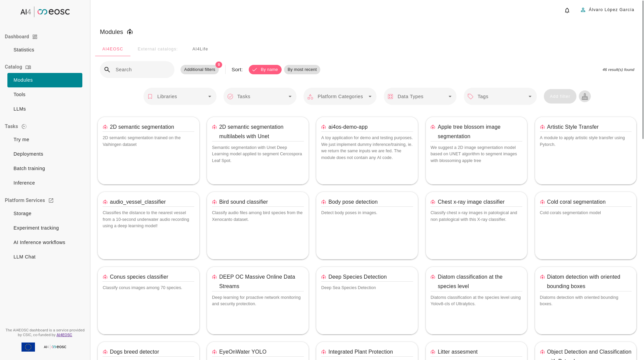Follow the AI4EOSC footer link

[x=64, y=335]
